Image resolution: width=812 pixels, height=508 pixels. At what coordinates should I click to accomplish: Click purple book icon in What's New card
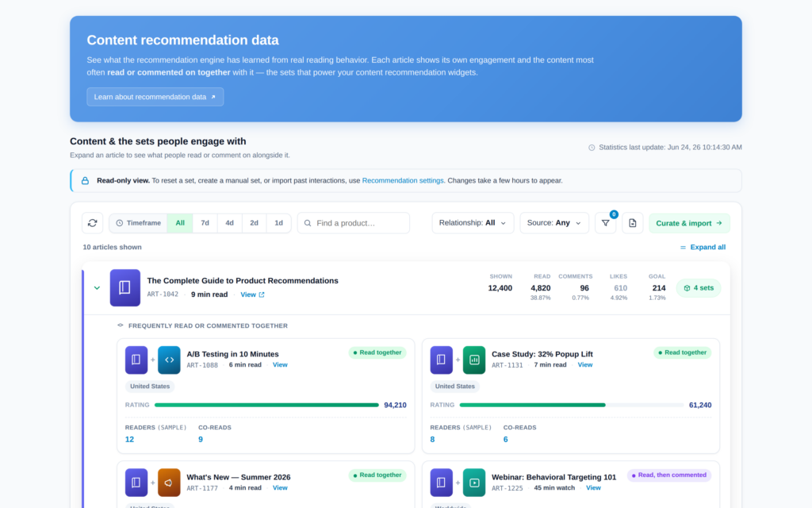click(136, 483)
